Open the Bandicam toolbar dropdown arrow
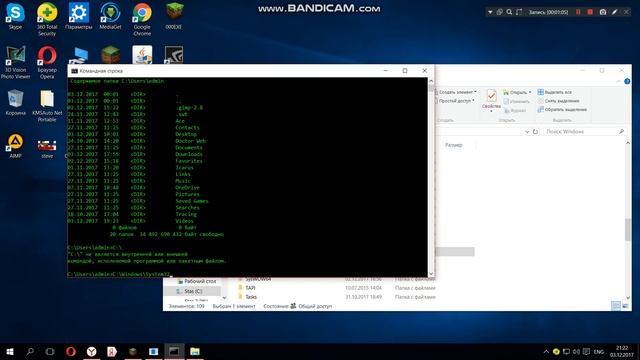This screenshot has width=640, height=360. (490, 12)
